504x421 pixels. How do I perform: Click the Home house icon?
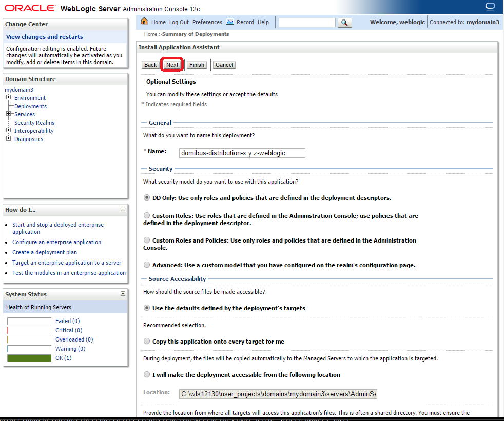pos(144,21)
